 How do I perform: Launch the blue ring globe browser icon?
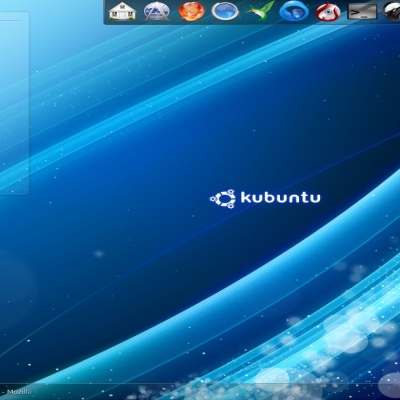(294, 11)
